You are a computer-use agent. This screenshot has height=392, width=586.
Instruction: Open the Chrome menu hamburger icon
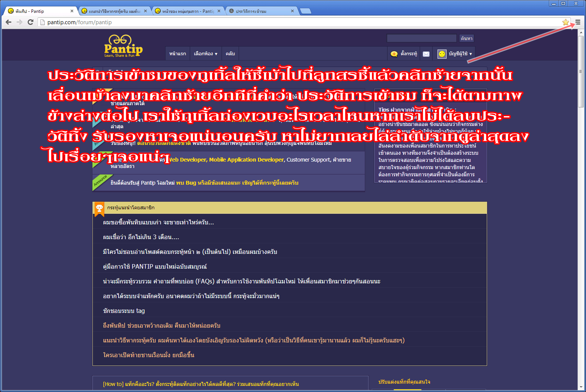click(x=578, y=22)
